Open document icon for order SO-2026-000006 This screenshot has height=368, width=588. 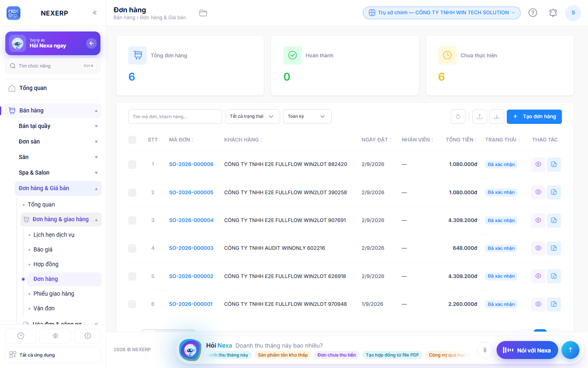pyautogui.click(x=554, y=164)
